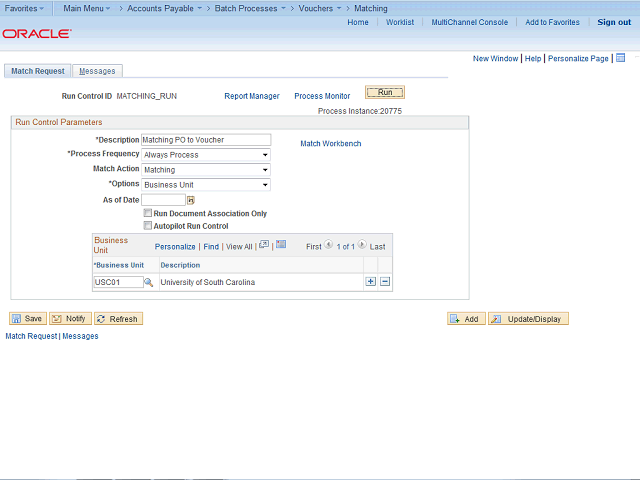Open the grid zoom popup icon
This screenshot has width=640, height=480.
[x=264, y=244]
